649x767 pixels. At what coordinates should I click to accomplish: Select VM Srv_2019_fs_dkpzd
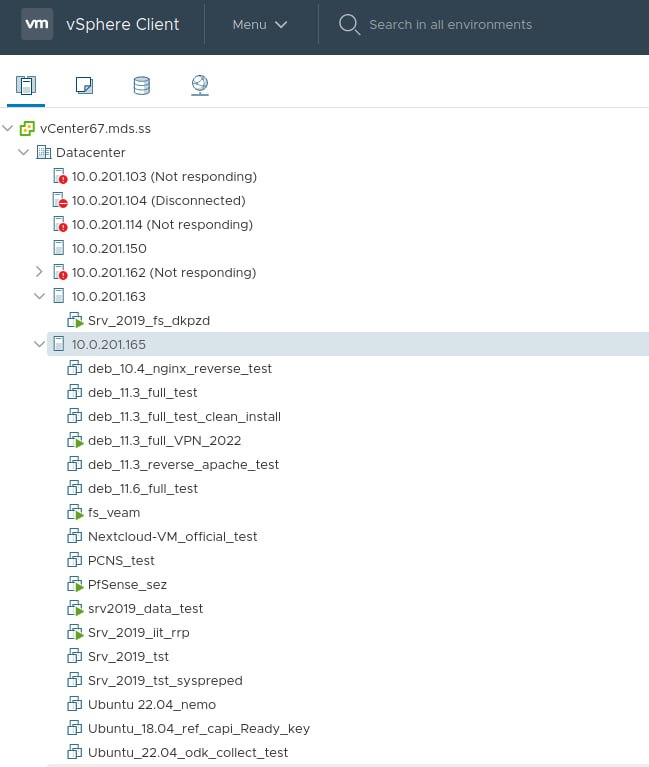[149, 320]
